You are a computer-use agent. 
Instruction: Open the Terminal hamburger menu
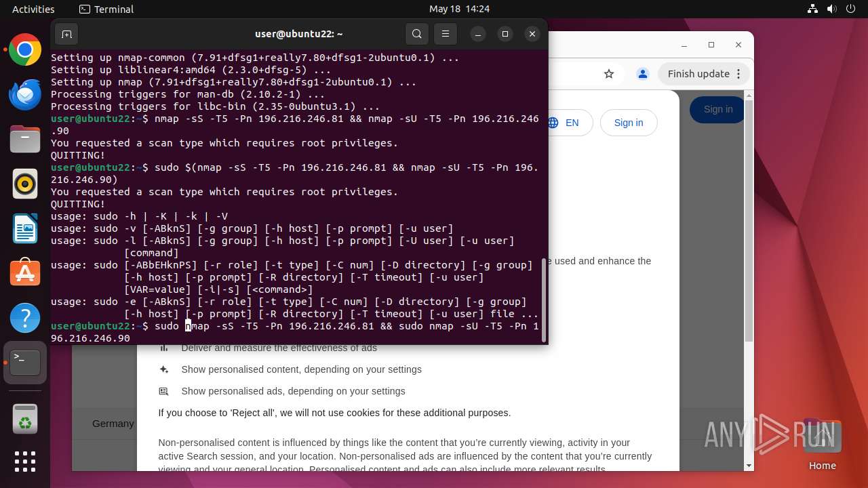click(445, 34)
